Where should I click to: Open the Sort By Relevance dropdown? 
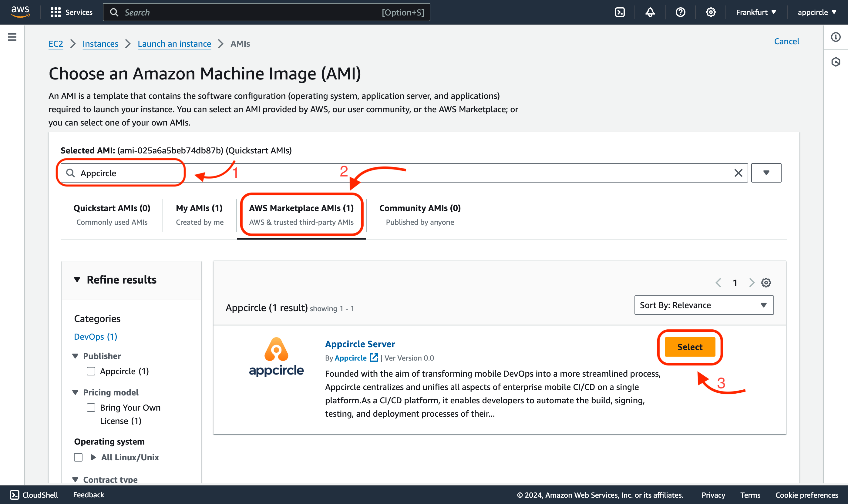704,305
